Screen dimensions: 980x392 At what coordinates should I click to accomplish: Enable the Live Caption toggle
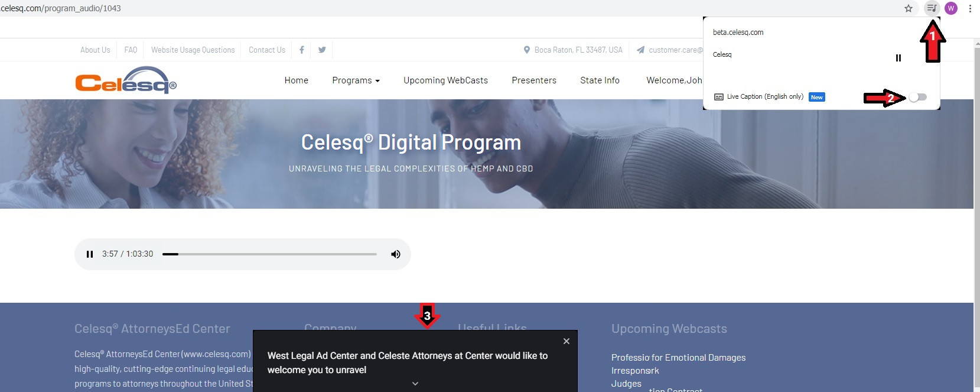coord(918,97)
